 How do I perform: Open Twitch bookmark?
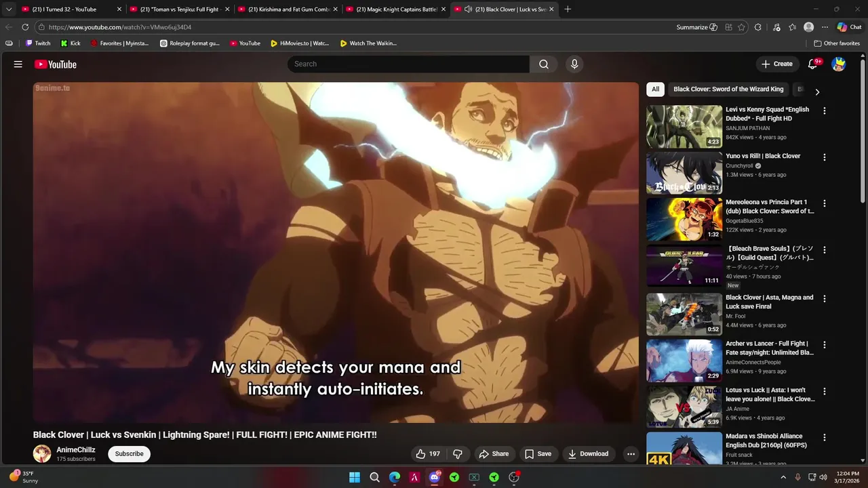(x=38, y=43)
